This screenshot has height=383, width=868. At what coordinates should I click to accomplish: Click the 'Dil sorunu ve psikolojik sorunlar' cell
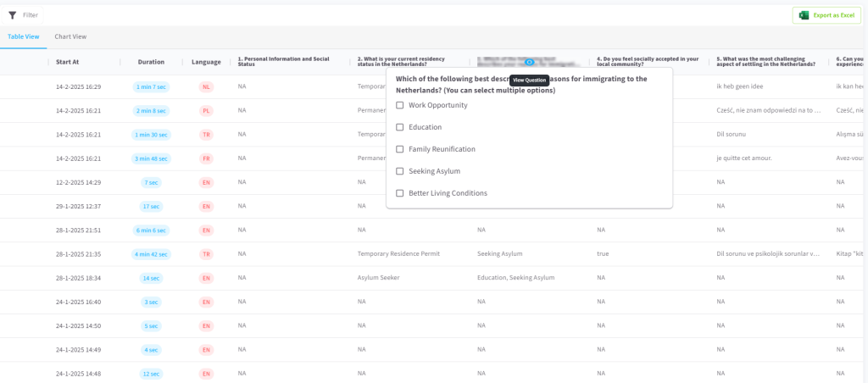(x=768, y=254)
